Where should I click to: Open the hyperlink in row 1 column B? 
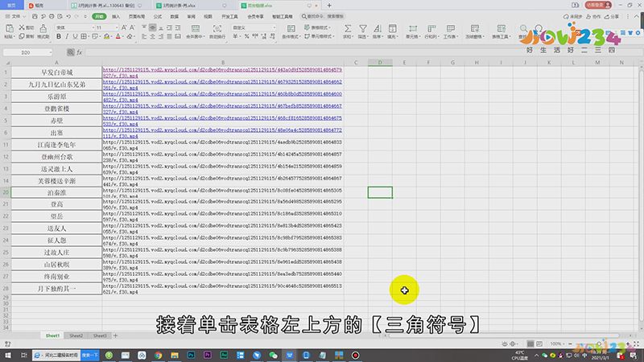tap(222, 72)
